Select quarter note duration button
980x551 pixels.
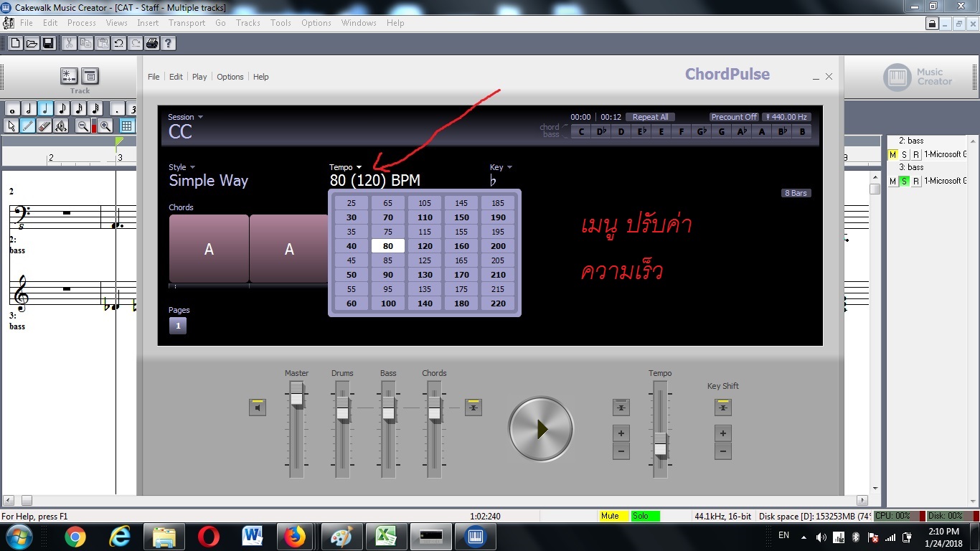click(x=45, y=109)
